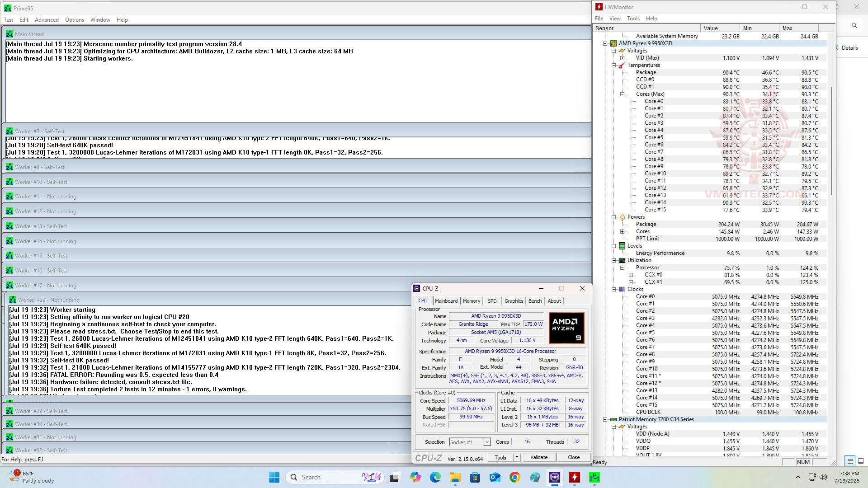868x488 pixels.
Task: Click the HWMonitor vertical scrollbar
Action: pyautogui.click(x=831, y=140)
